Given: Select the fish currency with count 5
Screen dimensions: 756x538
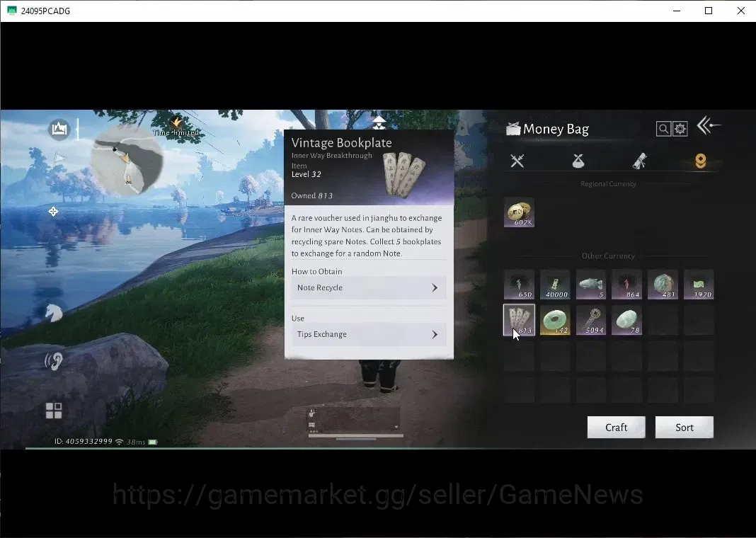Looking at the screenshot, I should tap(591, 285).
